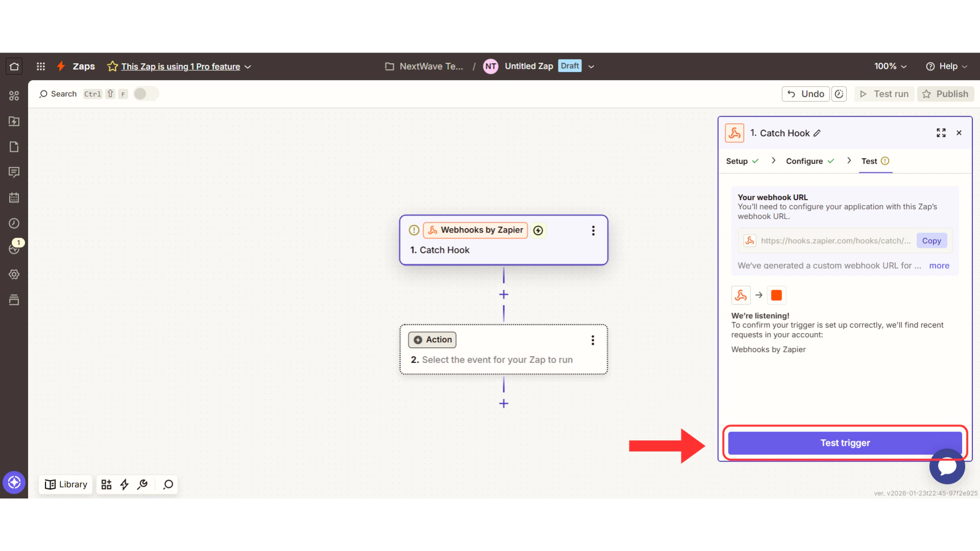The image size is (980, 551).
Task: Expand the 'This Zap is using 1 Pro feature' dropdown
Action: [248, 66]
